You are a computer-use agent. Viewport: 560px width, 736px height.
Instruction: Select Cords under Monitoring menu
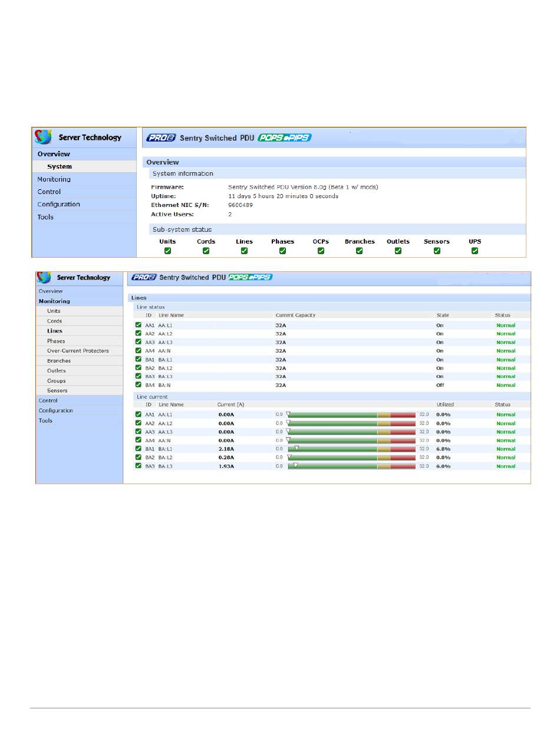pos(80,321)
